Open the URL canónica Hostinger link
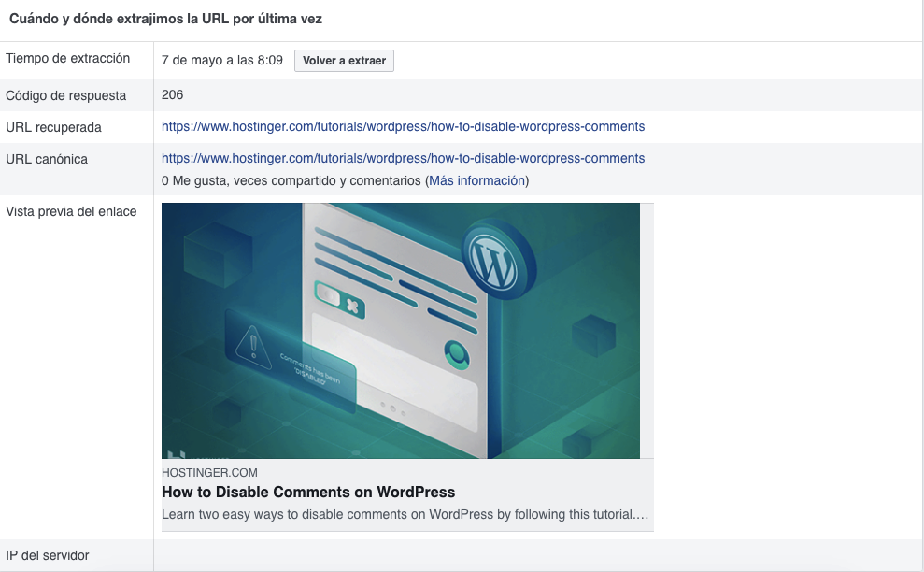Image resolution: width=924 pixels, height=572 pixels. [403, 158]
